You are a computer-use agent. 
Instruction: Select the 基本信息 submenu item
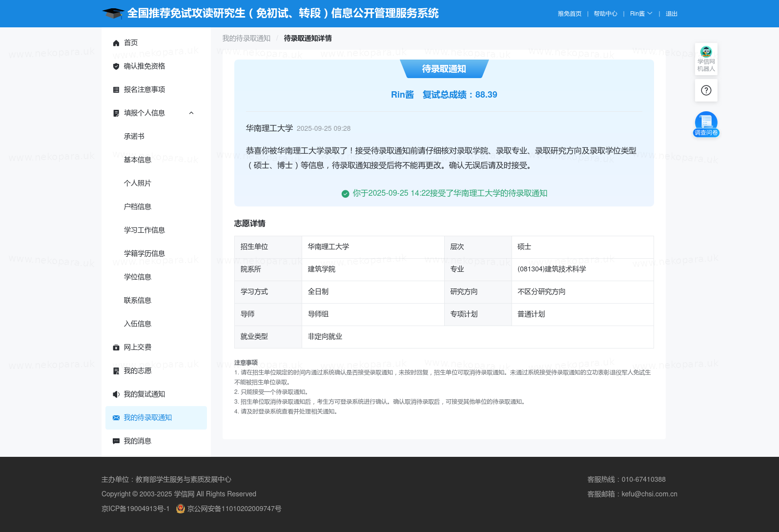(x=137, y=160)
